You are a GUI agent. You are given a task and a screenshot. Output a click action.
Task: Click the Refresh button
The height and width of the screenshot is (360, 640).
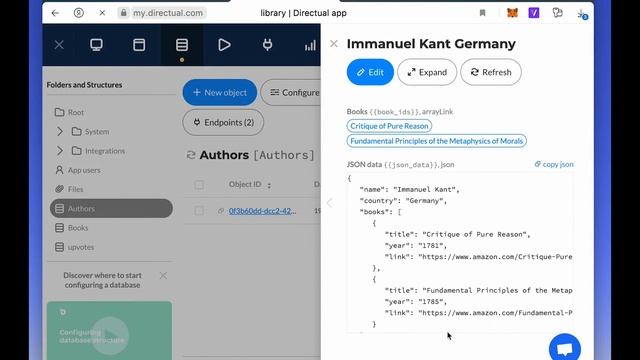pos(491,72)
